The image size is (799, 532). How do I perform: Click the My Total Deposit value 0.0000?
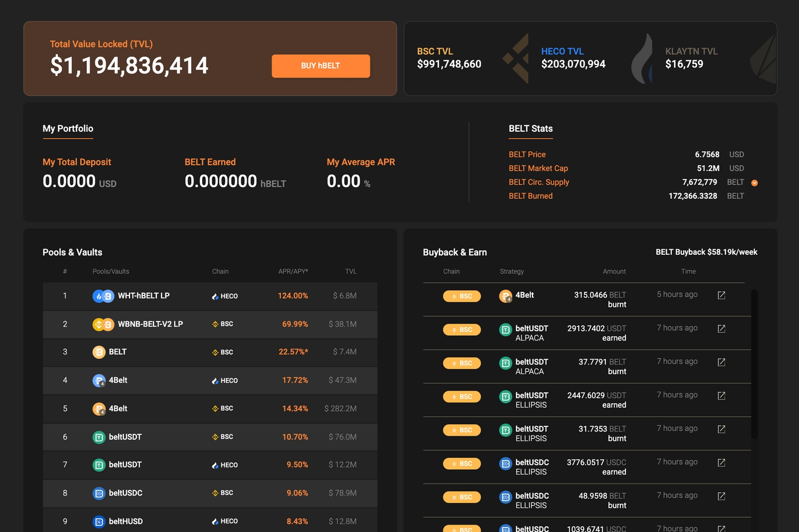(69, 181)
